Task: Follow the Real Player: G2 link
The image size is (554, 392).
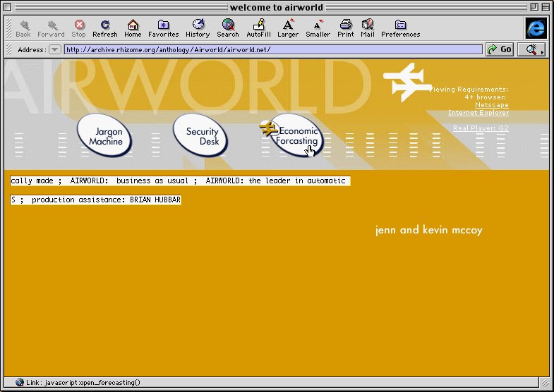Action: pyautogui.click(x=481, y=128)
